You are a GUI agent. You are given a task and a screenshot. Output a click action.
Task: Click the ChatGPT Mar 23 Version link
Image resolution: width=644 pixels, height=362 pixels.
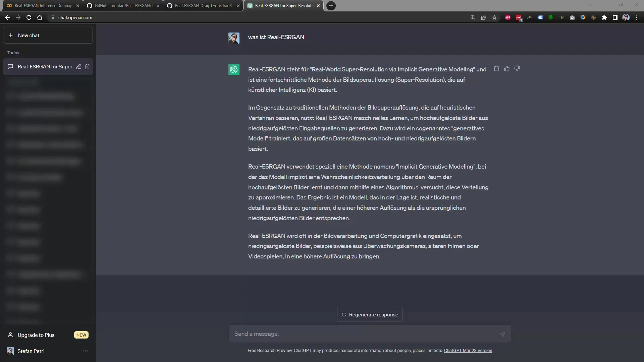coord(468,351)
